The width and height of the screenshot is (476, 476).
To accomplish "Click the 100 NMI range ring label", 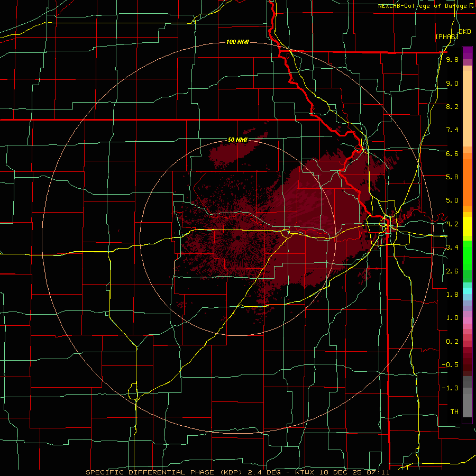I will [x=237, y=42].
